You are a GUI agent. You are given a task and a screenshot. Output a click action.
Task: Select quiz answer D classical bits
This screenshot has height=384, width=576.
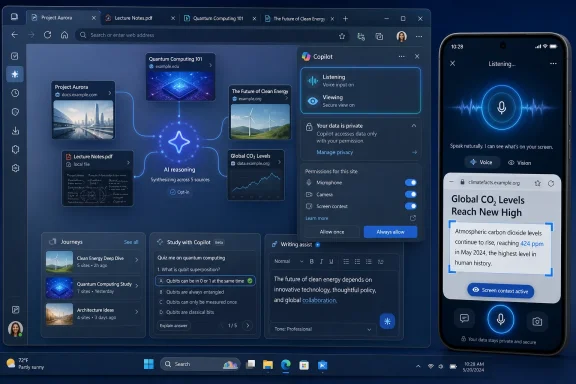point(205,312)
